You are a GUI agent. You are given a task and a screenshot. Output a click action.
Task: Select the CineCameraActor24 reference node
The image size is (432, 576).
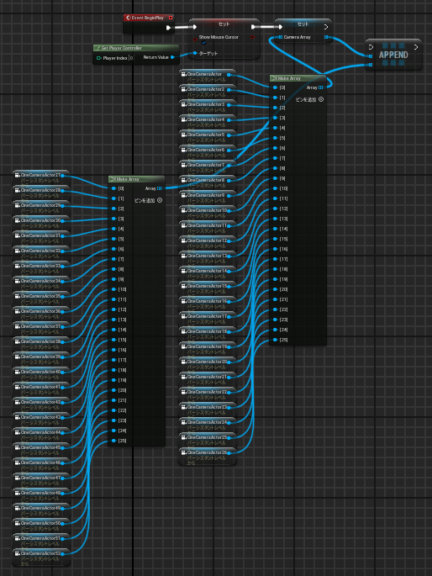(208, 425)
